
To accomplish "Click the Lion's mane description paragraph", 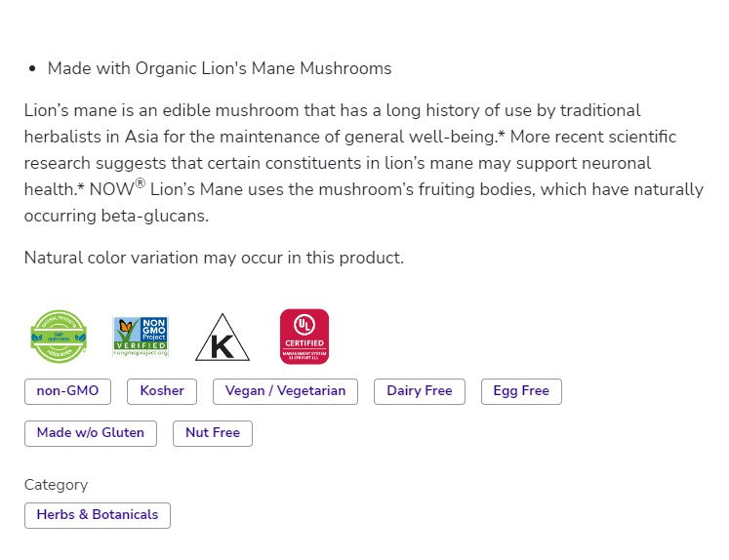I will coord(363,163).
